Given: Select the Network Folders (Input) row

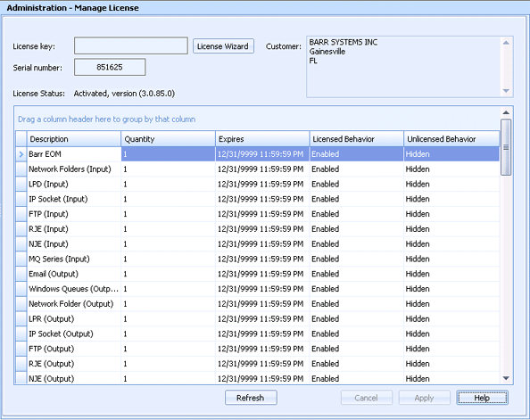Looking at the screenshot, I should (x=257, y=169).
